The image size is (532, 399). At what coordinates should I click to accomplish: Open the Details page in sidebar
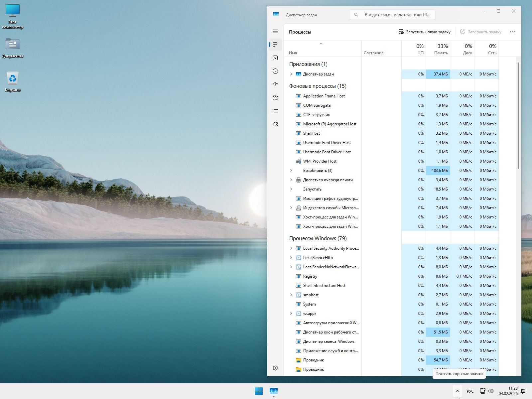pyautogui.click(x=275, y=111)
